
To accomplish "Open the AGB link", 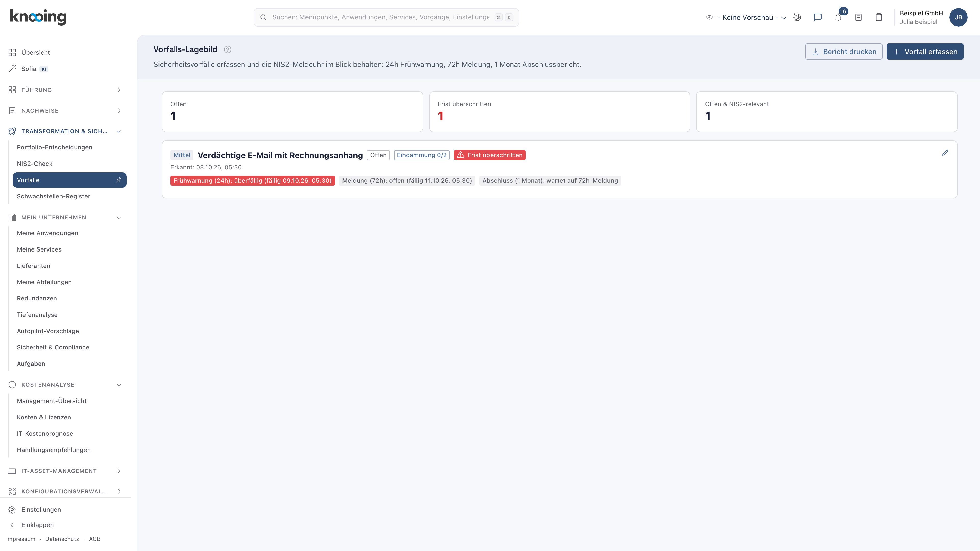I will tap(95, 539).
